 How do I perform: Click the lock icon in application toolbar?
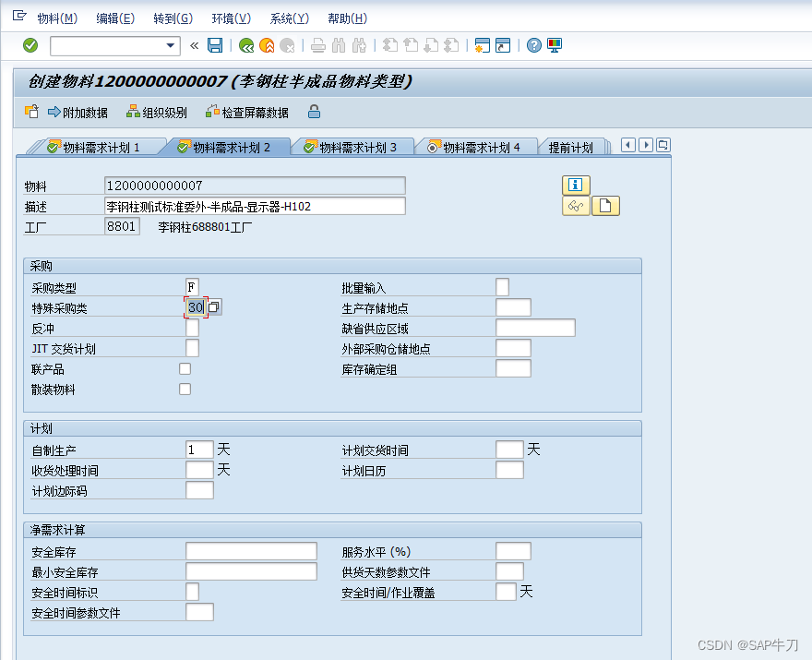point(314,112)
